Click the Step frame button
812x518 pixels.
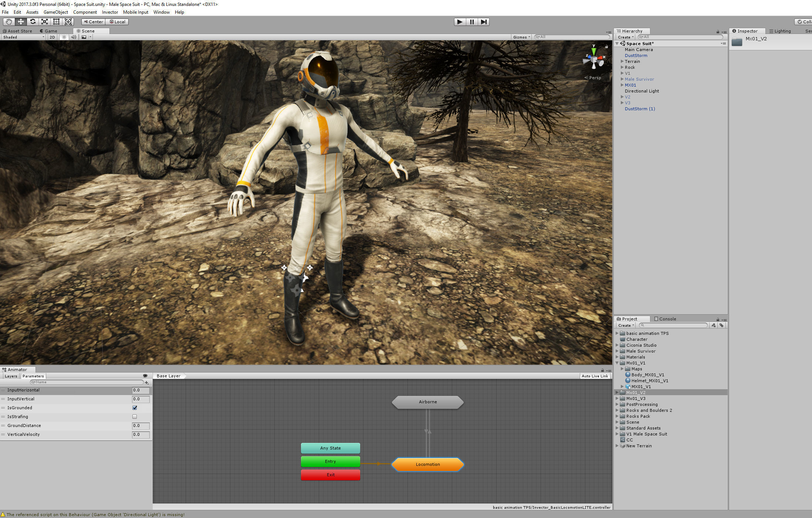[x=484, y=22]
